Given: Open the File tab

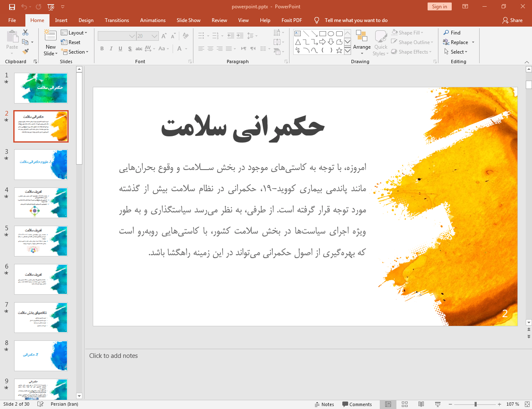Looking at the screenshot, I should (12, 20).
